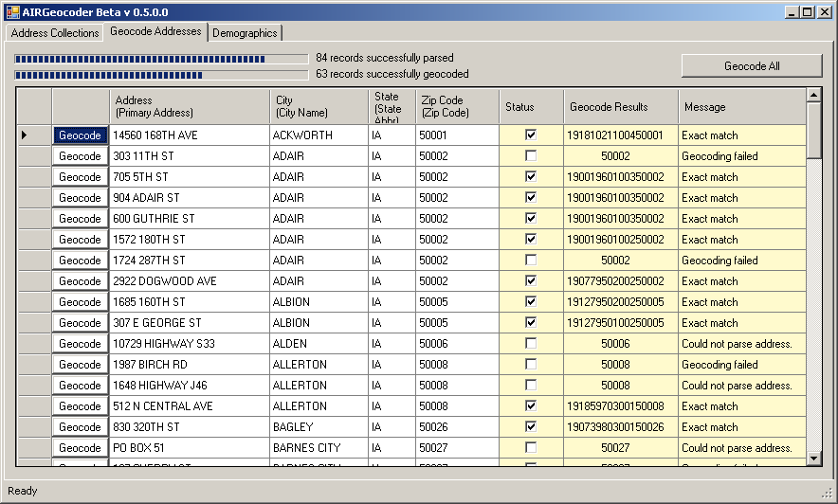This screenshot has height=504, width=838.
Task: Click Geocode button for PO BOX 51
Action: 80,448
